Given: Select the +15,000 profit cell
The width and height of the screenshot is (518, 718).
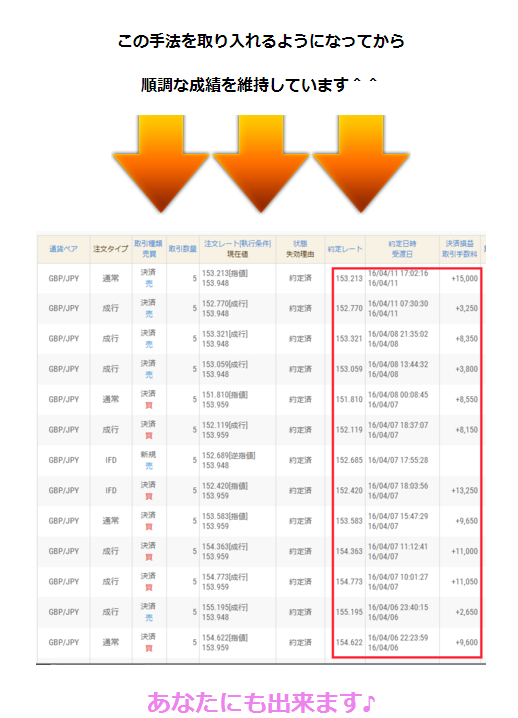Looking at the screenshot, I should [464, 278].
